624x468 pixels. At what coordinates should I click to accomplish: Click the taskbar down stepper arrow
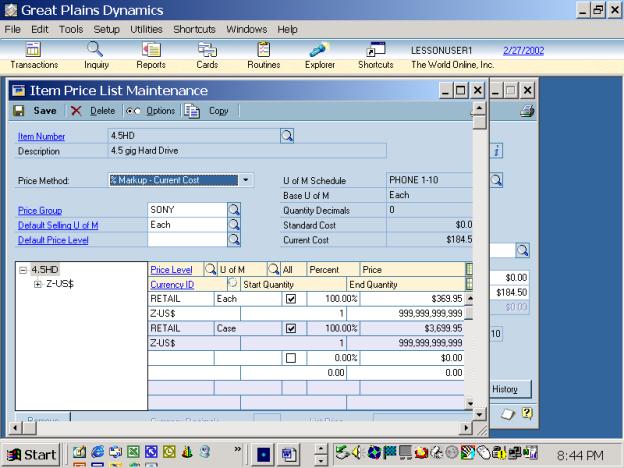click(320, 460)
